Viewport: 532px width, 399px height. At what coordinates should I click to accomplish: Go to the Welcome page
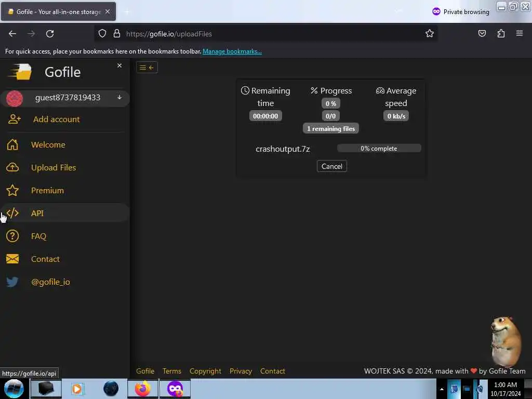[48, 145]
